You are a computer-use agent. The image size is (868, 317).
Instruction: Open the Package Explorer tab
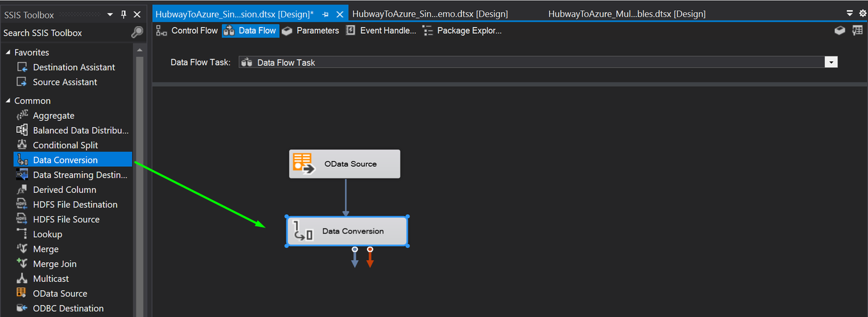462,31
